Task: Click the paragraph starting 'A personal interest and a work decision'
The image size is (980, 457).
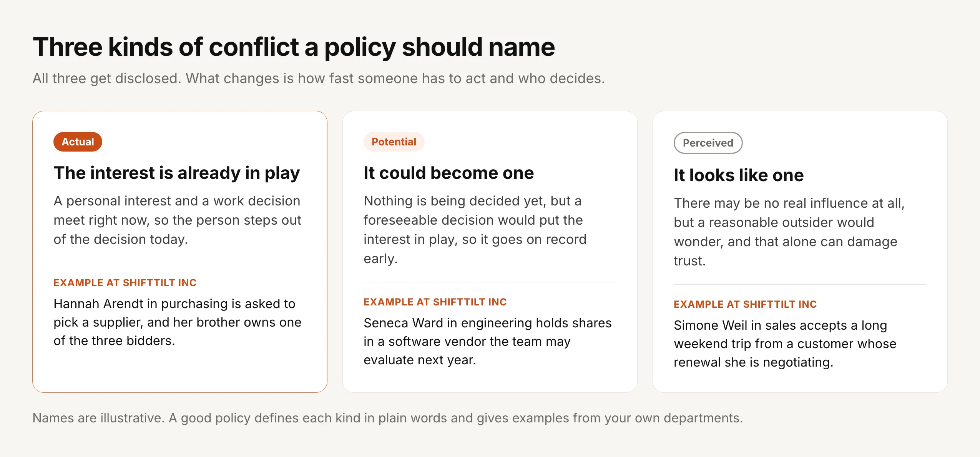Action: pyautogui.click(x=177, y=220)
